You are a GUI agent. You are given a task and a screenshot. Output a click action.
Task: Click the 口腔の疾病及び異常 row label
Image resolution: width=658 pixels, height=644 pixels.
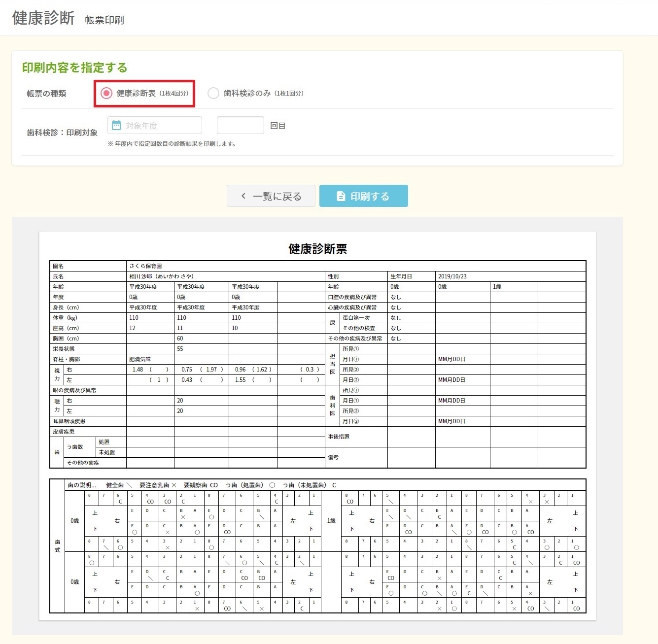[352, 297]
